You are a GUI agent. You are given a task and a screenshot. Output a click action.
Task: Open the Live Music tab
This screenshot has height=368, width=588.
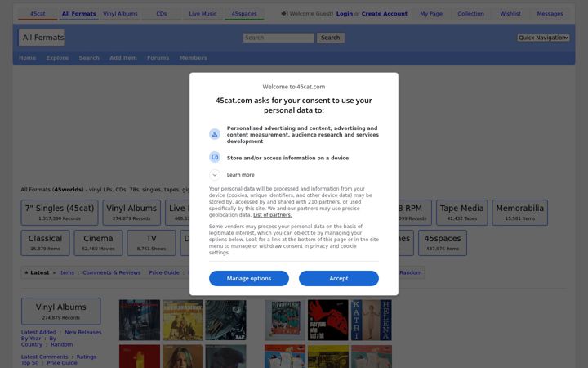coord(203,14)
